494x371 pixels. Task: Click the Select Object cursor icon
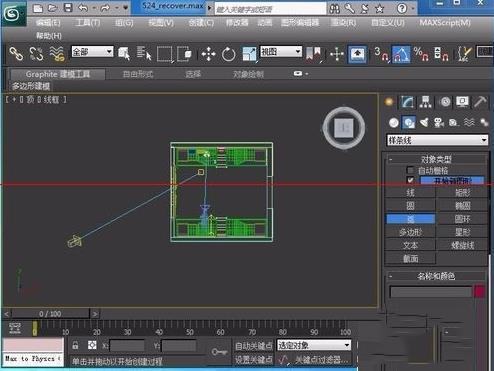coord(124,54)
